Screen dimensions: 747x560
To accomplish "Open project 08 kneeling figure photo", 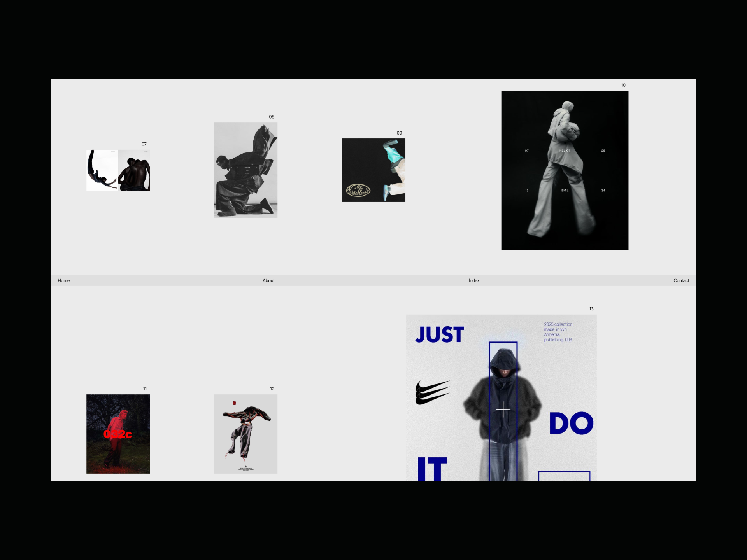I will click(245, 170).
